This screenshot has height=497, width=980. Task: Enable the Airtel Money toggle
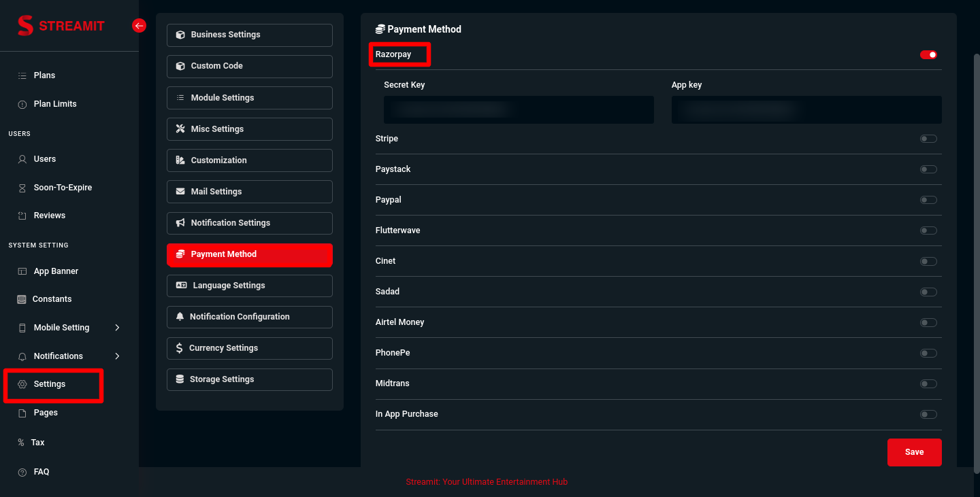point(928,322)
